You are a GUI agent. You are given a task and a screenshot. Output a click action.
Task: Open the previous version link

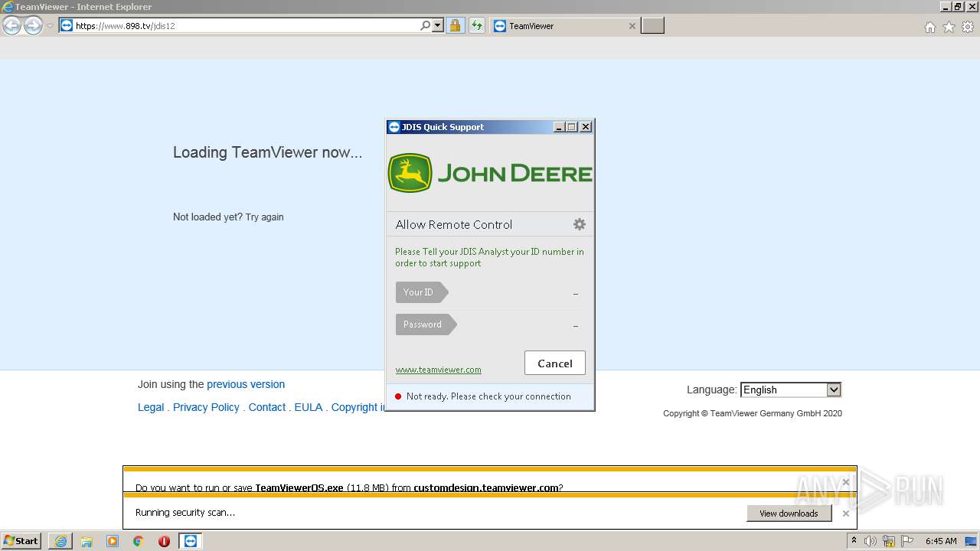246,384
